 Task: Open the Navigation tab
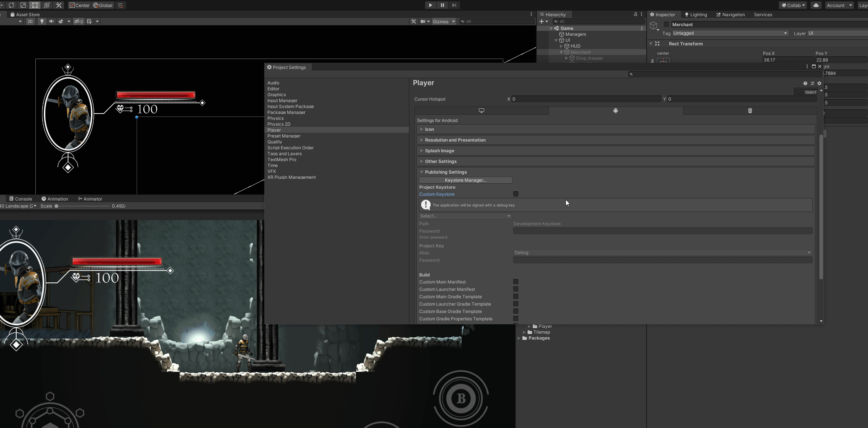tap(731, 15)
